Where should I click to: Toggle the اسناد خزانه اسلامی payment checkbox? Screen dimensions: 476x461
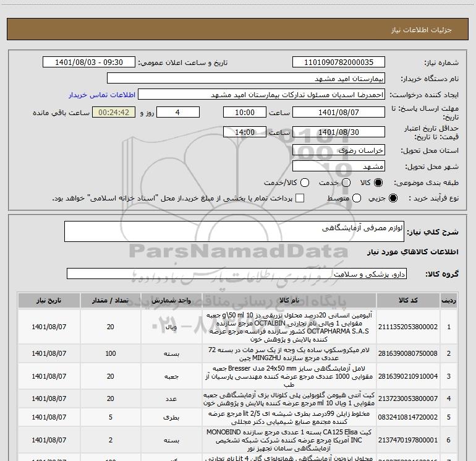coord(300,198)
